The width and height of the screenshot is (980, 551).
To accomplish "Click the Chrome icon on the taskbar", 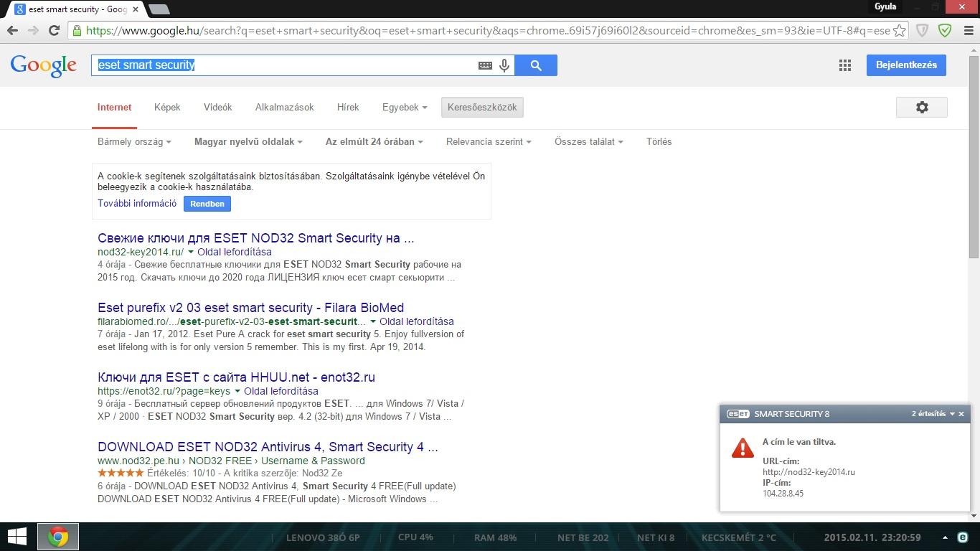I will pos(58,537).
